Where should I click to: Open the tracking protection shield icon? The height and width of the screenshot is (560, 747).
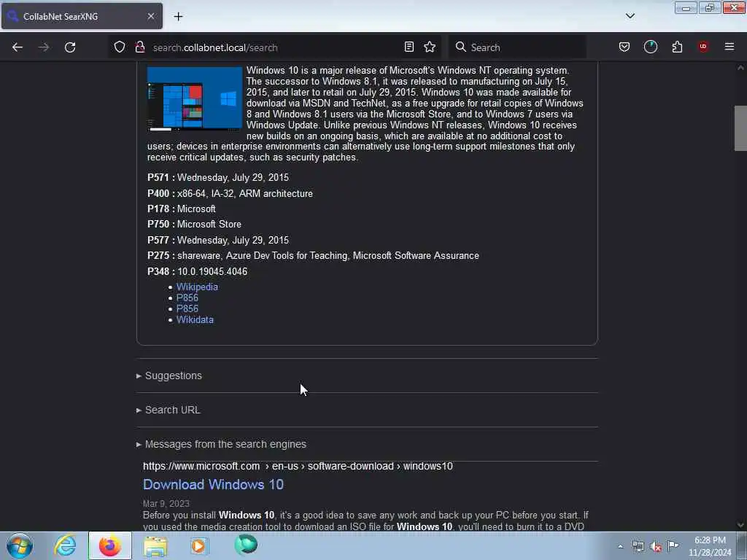[120, 47]
